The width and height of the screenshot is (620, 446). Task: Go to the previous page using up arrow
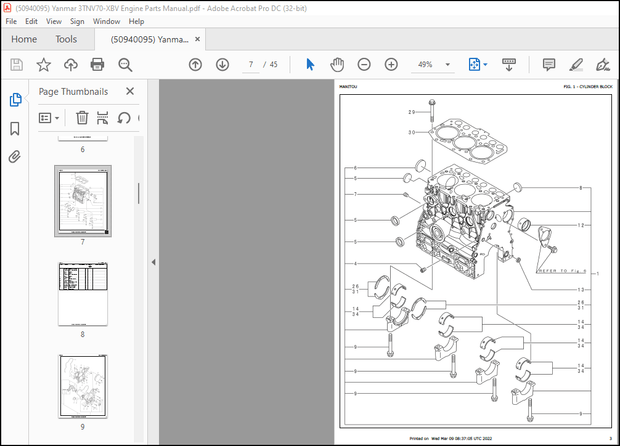click(195, 64)
